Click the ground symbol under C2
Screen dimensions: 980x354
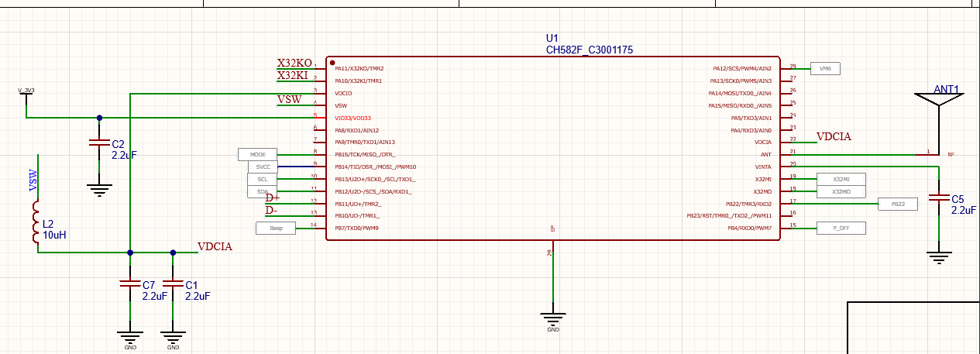(x=98, y=188)
